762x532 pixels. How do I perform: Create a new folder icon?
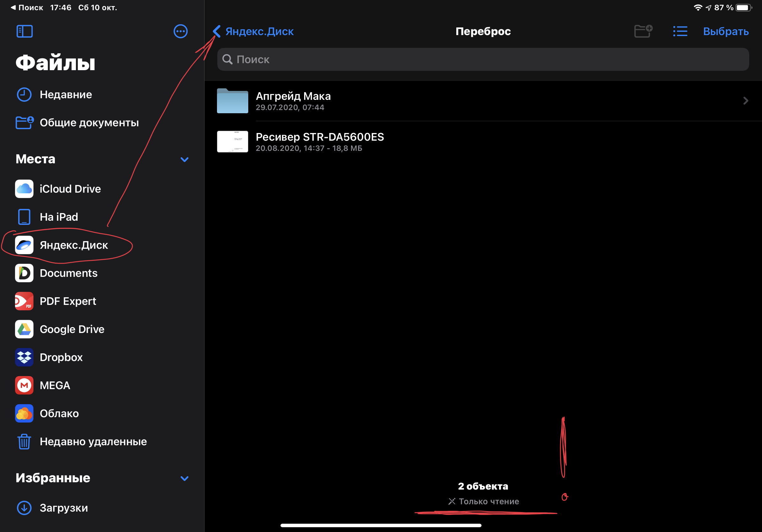[643, 32]
